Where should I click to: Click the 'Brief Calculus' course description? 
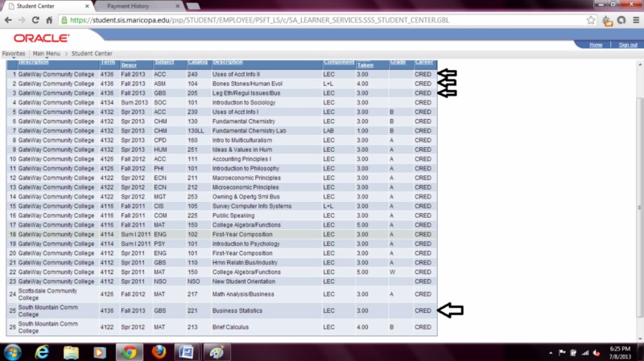(x=230, y=327)
